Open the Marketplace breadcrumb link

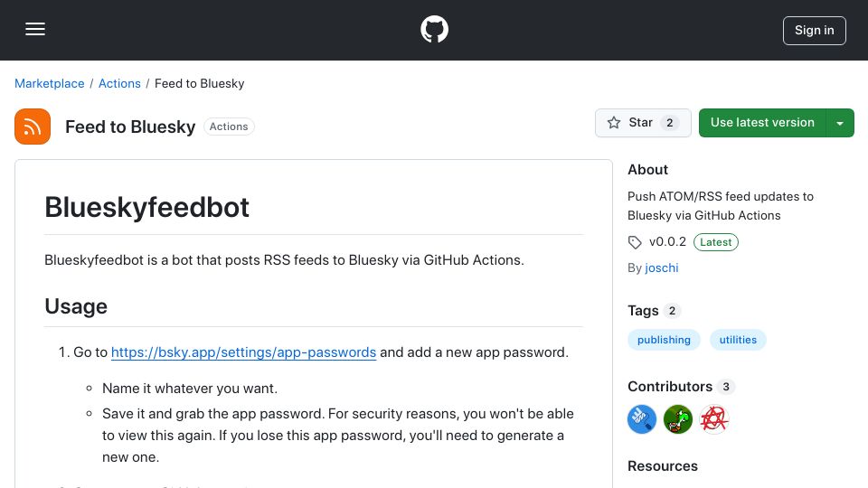49,83
